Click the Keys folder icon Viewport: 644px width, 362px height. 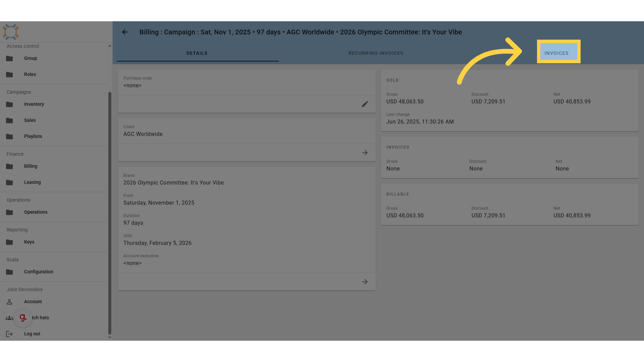tap(9, 242)
